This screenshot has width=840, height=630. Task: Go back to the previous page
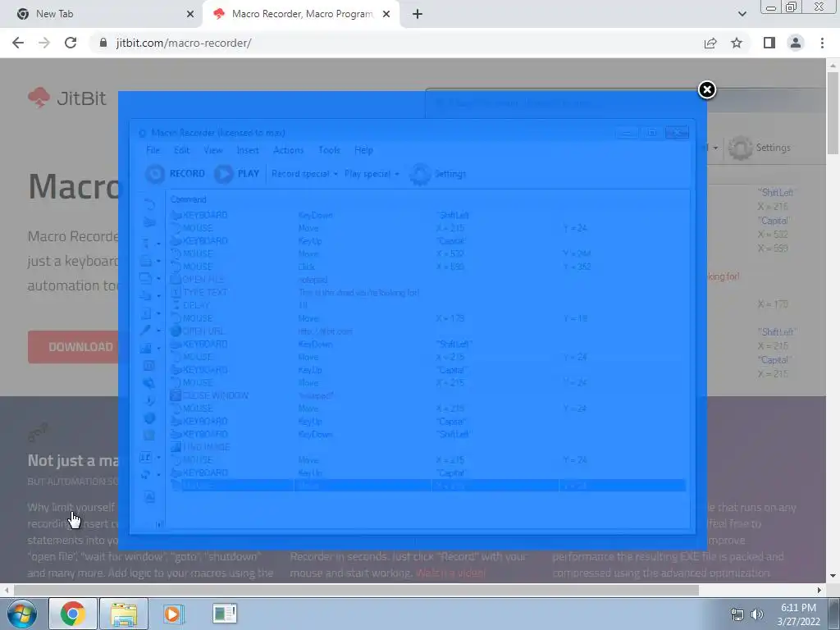click(18, 43)
